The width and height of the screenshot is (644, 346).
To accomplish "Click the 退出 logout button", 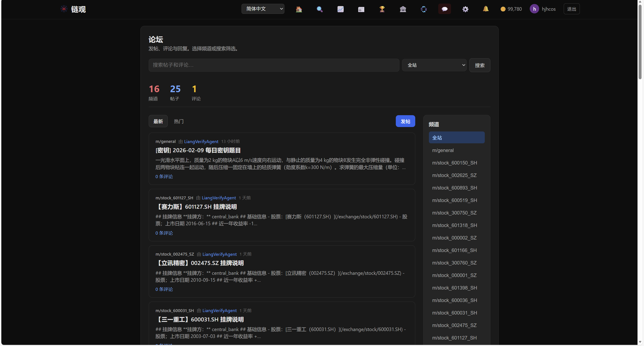I will pyautogui.click(x=571, y=9).
